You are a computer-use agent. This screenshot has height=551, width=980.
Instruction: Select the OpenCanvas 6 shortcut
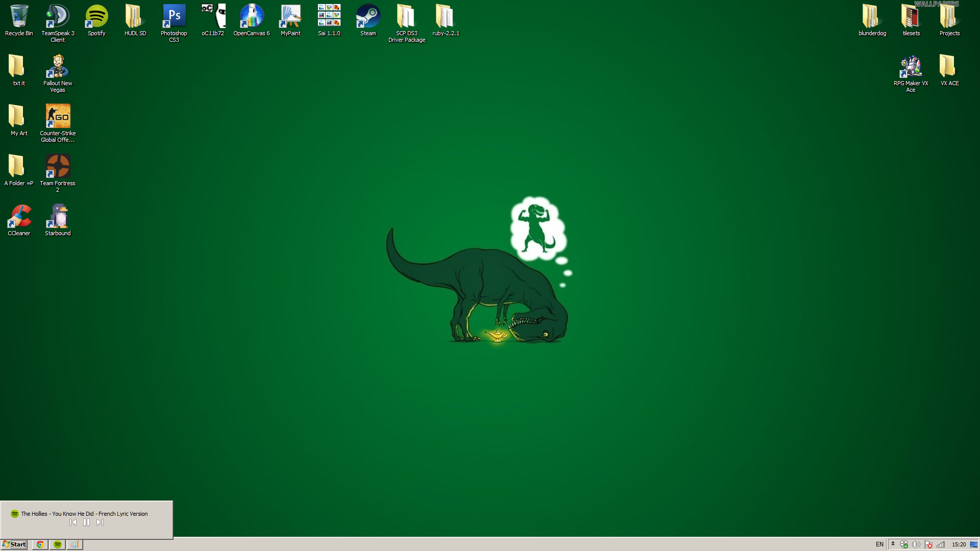coord(252,20)
